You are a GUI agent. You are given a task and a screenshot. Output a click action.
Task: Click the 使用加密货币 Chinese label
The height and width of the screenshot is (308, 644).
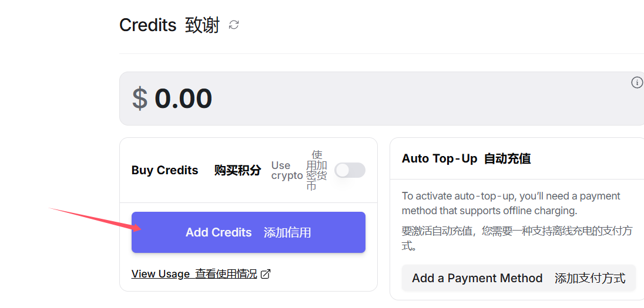click(x=317, y=170)
